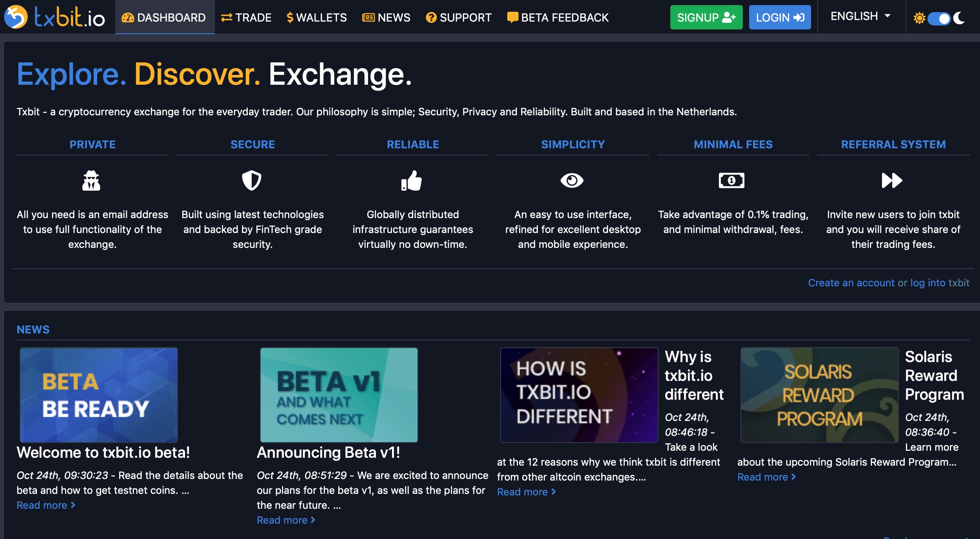Image resolution: width=980 pixels, height=539 pixels.
Task: Open the Beta Be Ready news thumbnail
Action: tap(99, 395)
